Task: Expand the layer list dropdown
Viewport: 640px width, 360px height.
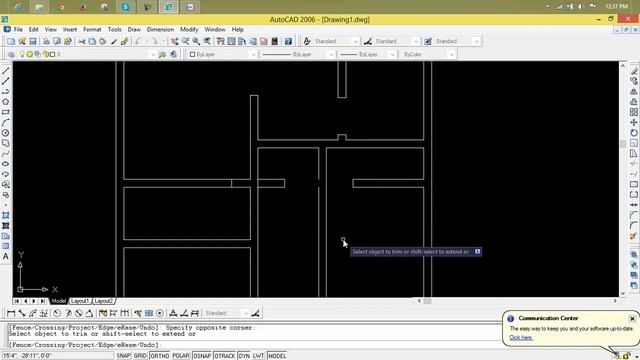Action: tap(153, 54)
